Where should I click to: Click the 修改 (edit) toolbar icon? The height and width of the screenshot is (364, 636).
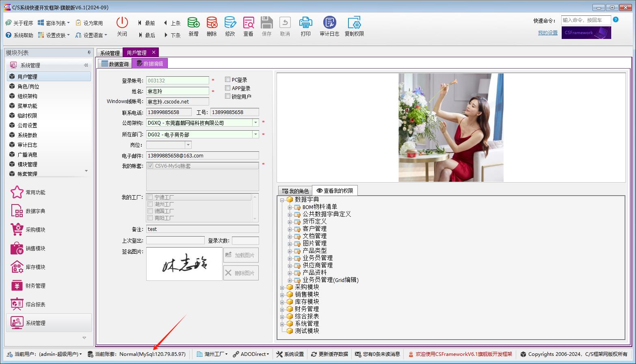coord(230,23)
